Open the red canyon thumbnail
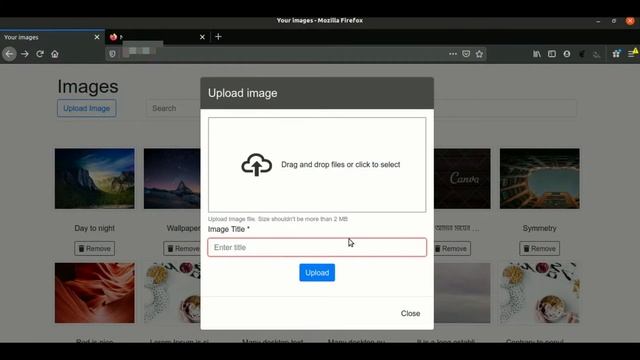640x360 pixels. pos(95,293)
